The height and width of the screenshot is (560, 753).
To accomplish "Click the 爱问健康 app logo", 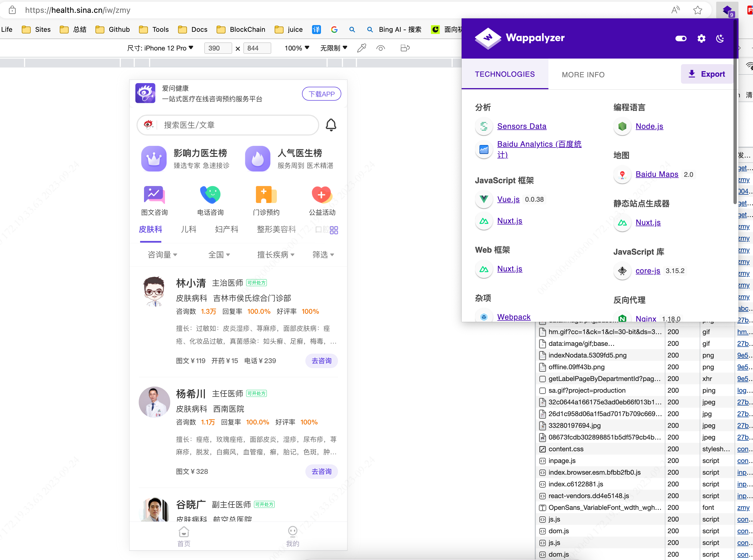I will [145, 93].
